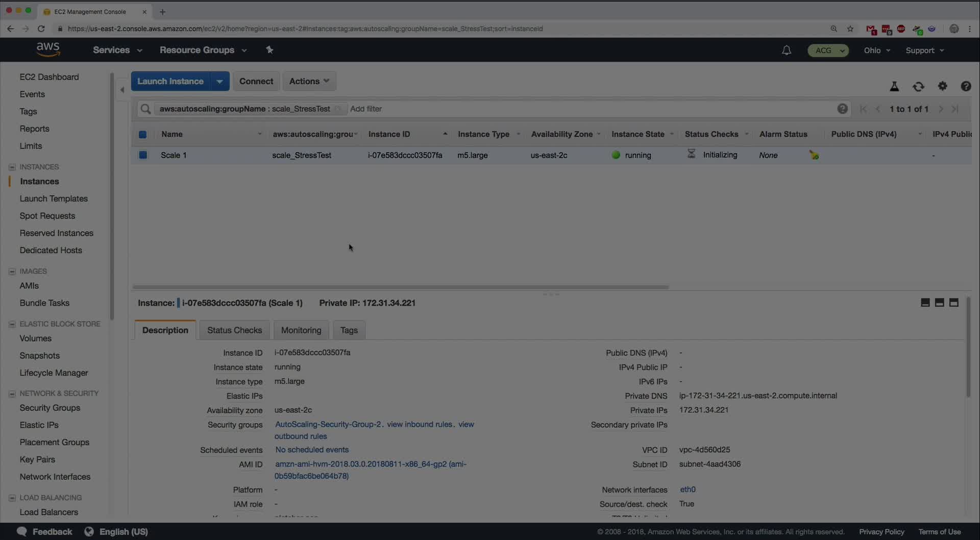Image resolution: width=980 pixels, height=540 pixels.
Task: Click the Launch Instance button
Action: pos(170,81)
